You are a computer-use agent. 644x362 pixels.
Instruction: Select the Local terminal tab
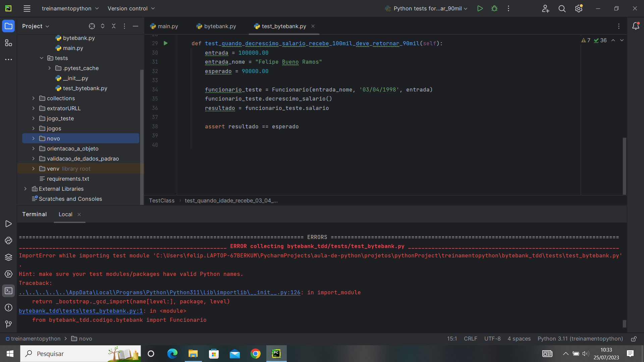pos(65,215)
